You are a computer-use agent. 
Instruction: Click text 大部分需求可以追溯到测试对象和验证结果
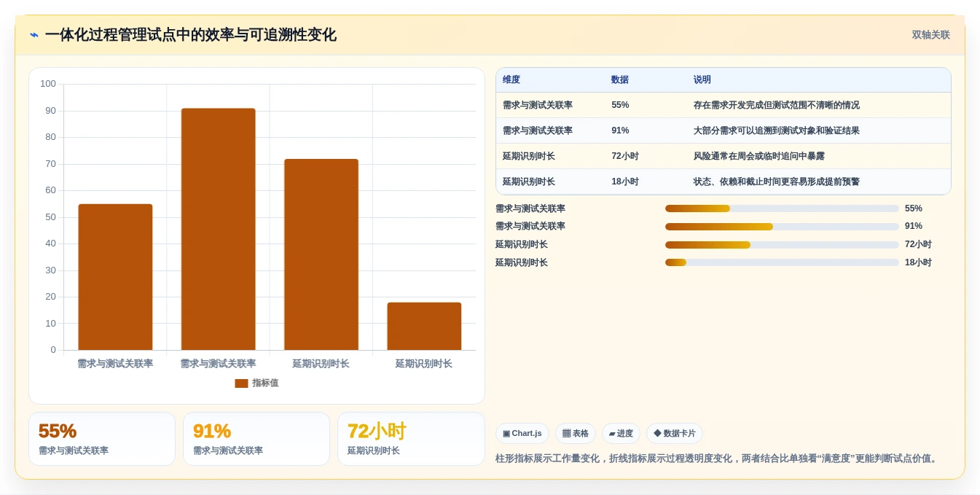(x=777, y=130)
